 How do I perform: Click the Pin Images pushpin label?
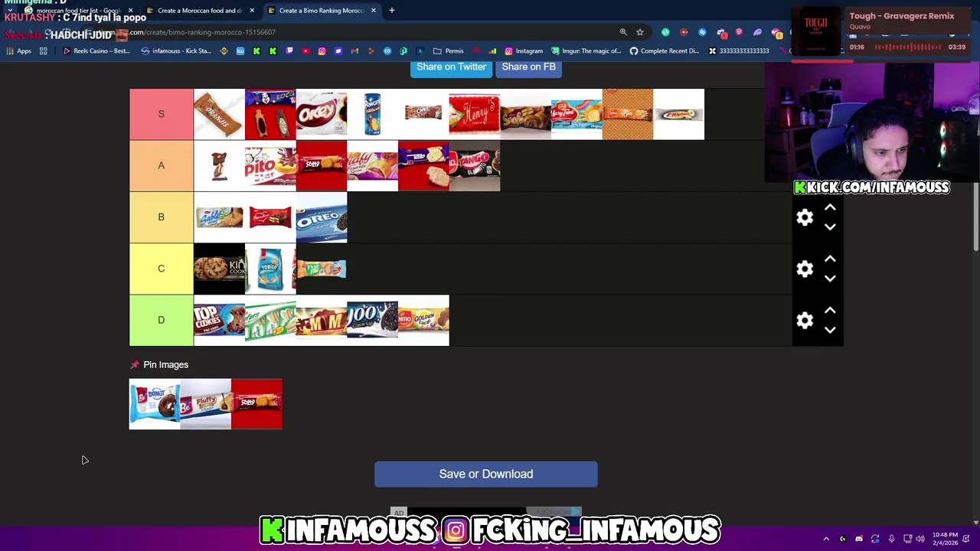click(x=159, y=365)
